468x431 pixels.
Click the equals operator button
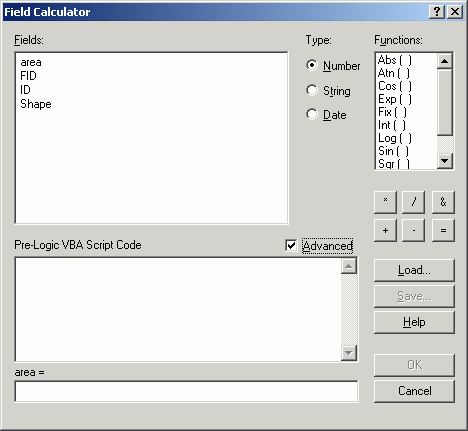(443, 230)
